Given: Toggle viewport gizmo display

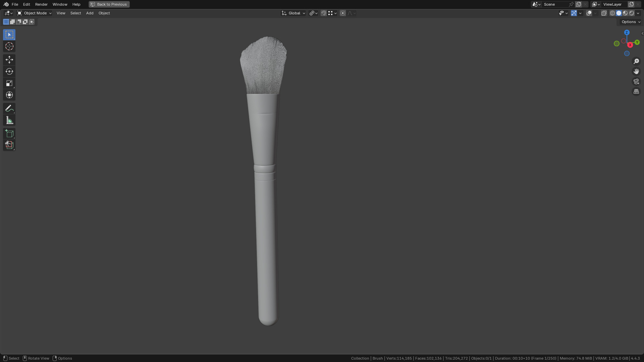Looking at the screenshot, I should [x=574, y=13].
